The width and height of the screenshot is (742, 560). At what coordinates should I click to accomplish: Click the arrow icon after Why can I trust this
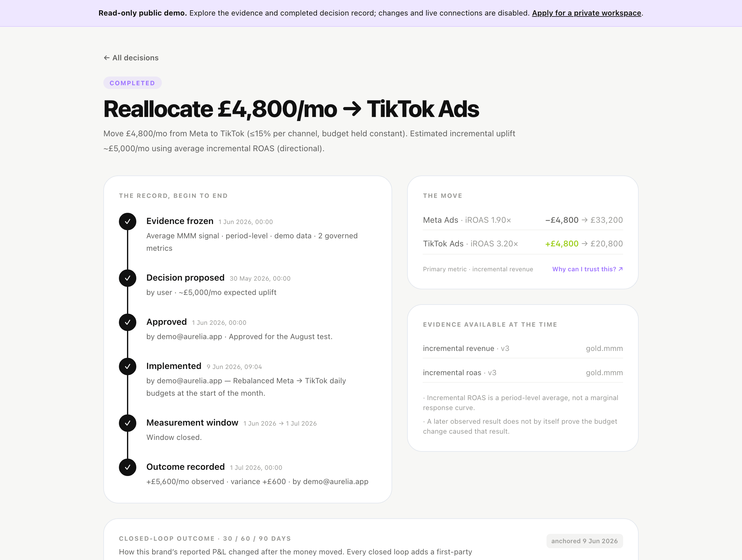(x=621, y=269)
